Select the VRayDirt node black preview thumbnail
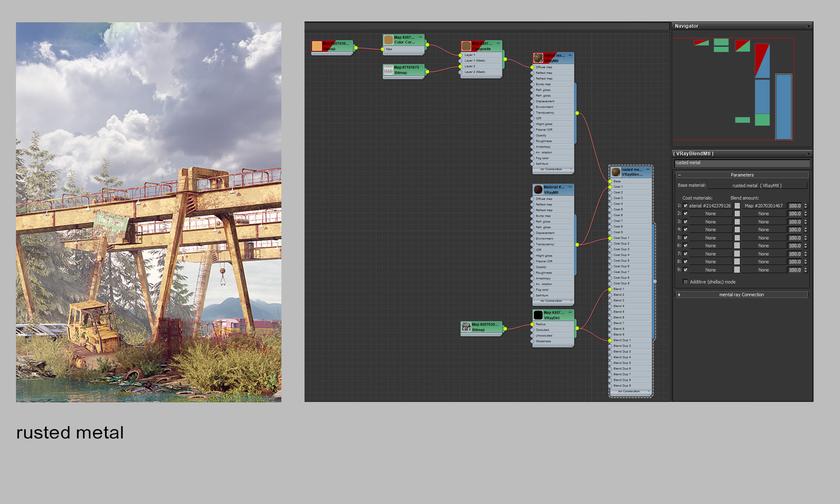840x504 pixels. (538, 315)
